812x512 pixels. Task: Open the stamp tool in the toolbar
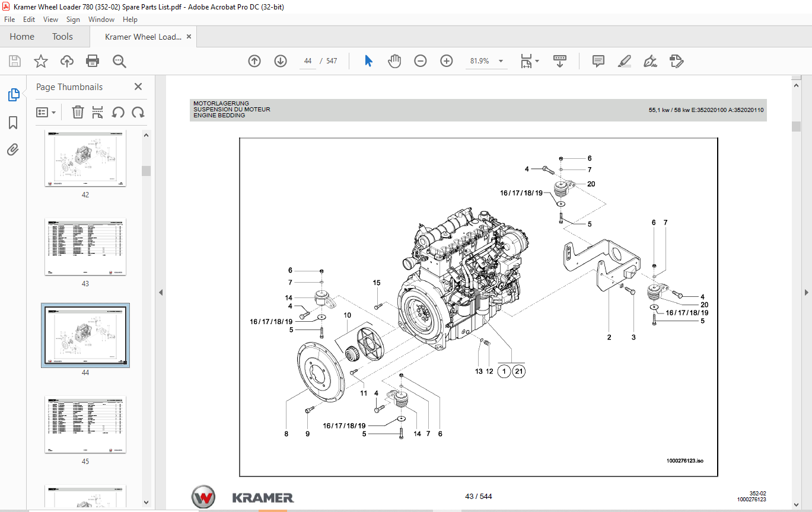pyautogui.click(x=676, y=61)
